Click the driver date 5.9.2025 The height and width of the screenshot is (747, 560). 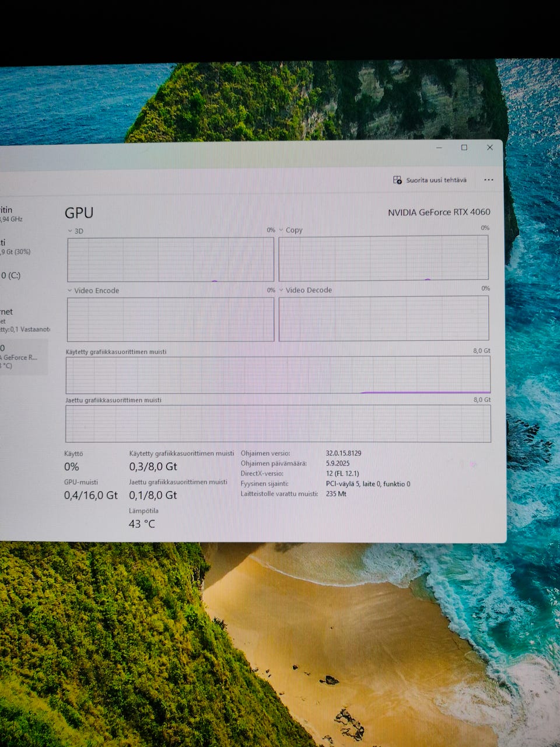click(338, 463)
